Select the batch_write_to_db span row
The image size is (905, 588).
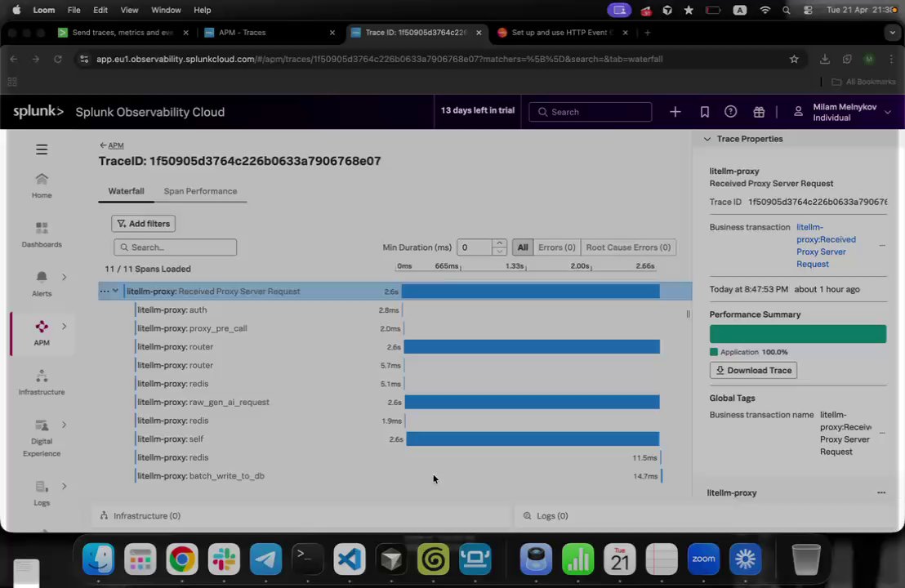point(395,476)
